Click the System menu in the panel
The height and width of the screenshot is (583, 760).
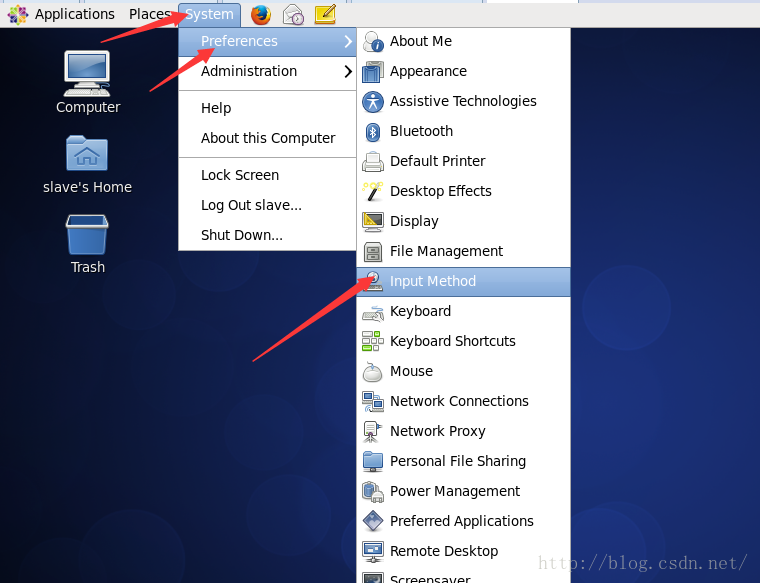pyautogui.click(x=209, y=15)
